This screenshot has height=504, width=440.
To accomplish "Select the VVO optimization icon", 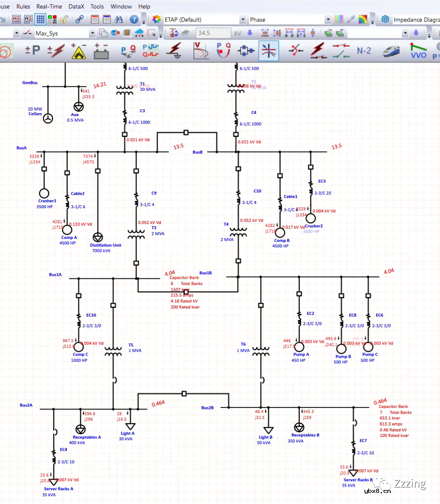I will tap(418, 51).
